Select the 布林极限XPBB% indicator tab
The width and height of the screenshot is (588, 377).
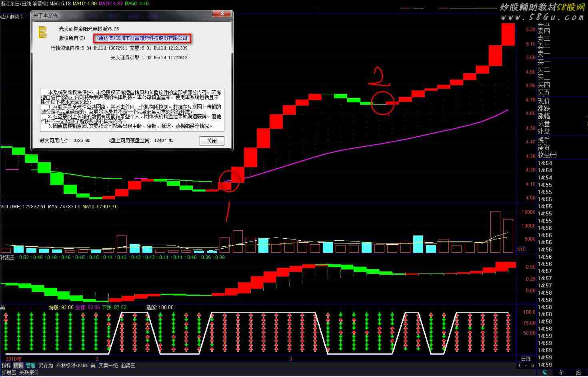[72, 365]
